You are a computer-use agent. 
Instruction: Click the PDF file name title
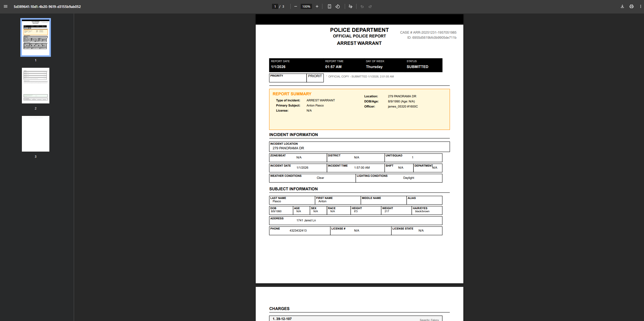click(47, 7)
